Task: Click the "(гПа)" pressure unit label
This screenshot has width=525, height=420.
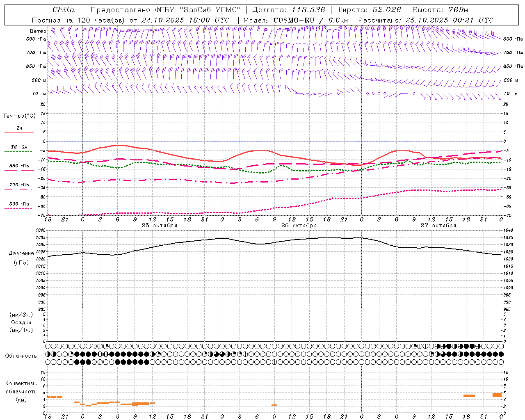Action: (x=21, y=263)
